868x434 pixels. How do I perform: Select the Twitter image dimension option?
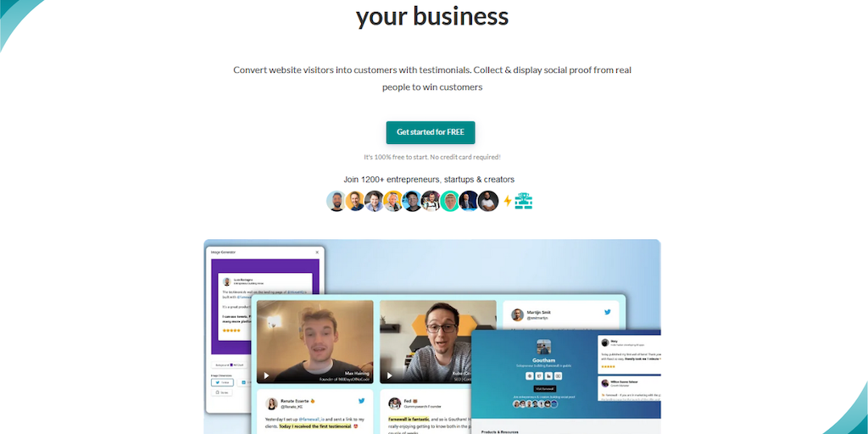click(223, 382)
